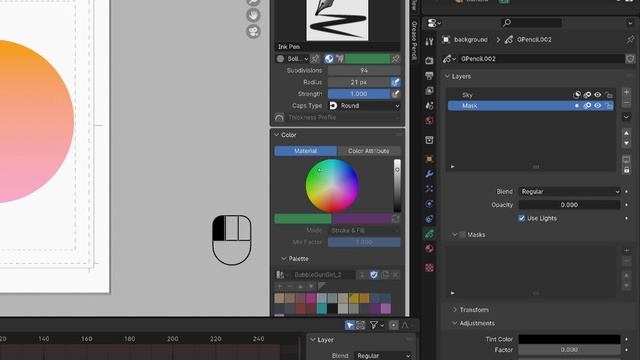Viewport: 640px width, 360px height.
Task: Open the Material properties tab
Action: [x=429, y=249]
